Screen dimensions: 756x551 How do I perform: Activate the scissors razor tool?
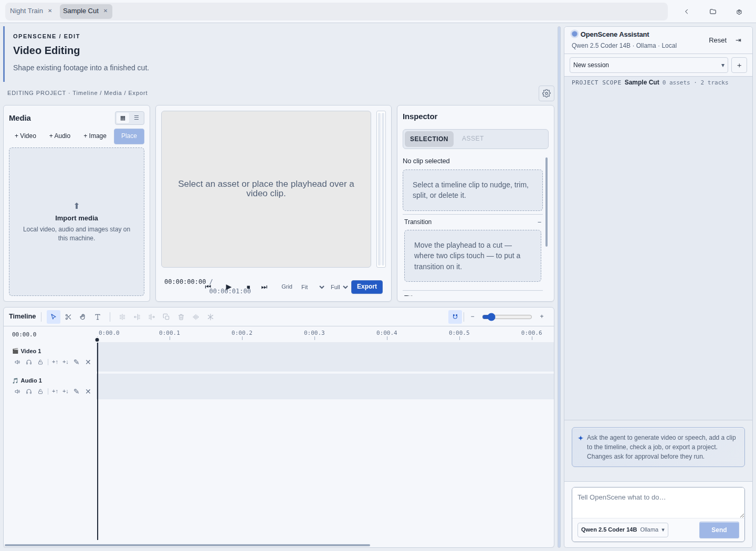[x=68, y=317]
